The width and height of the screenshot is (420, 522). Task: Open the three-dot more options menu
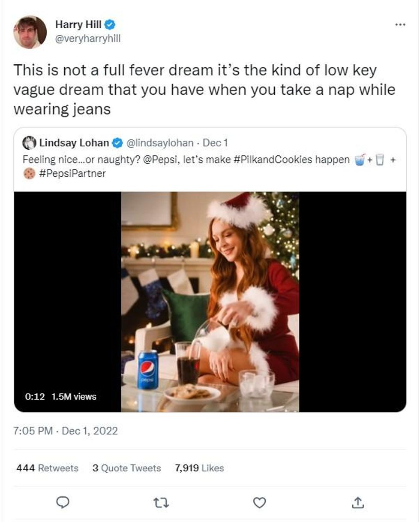coord(399,25)
